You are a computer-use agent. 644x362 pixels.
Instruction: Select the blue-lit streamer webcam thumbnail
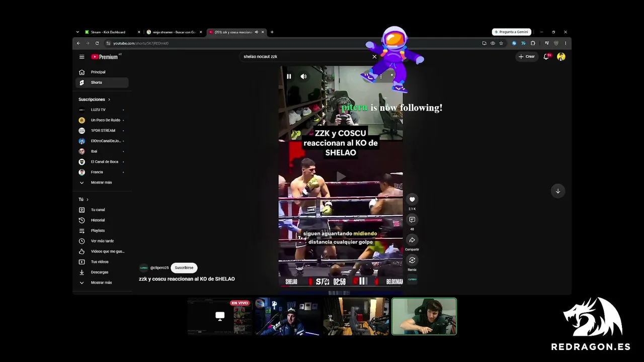[x=287, y=316]
